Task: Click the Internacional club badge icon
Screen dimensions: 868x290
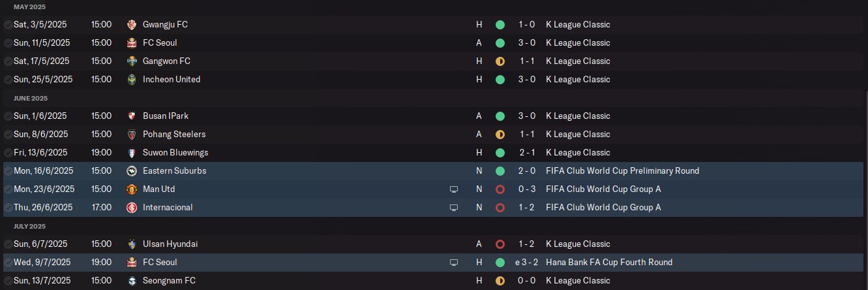Action: 132,208
